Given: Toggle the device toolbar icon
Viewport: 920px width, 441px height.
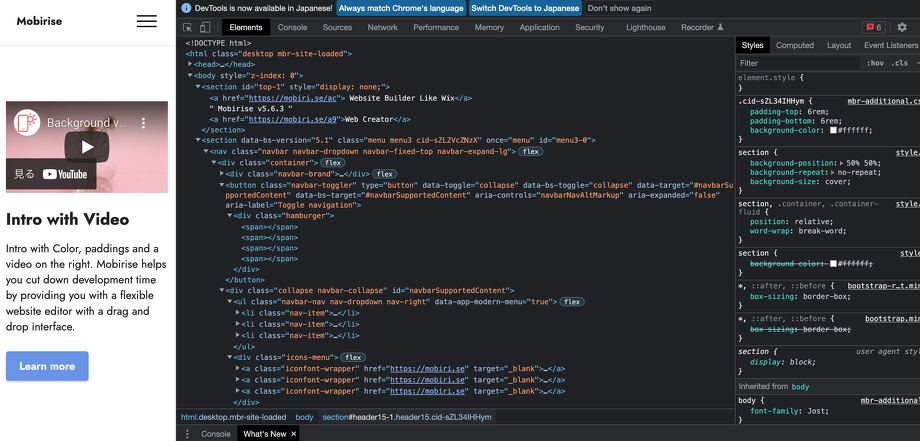Looking at the screenshot, I should pos(205,28).
